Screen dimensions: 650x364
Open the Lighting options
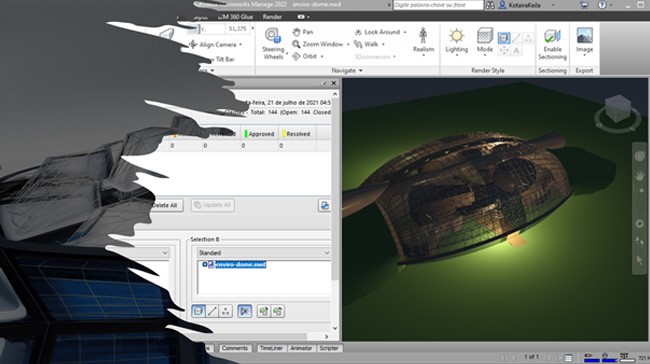(456, 41)
